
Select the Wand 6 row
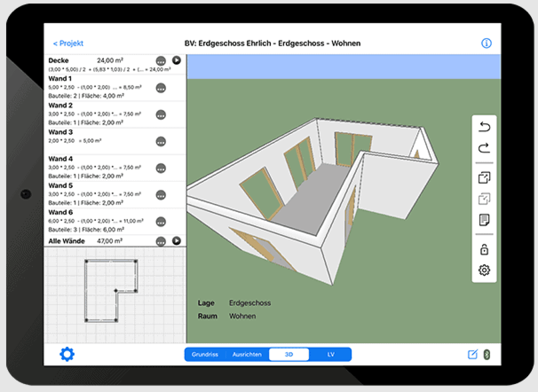click(115, 221)
